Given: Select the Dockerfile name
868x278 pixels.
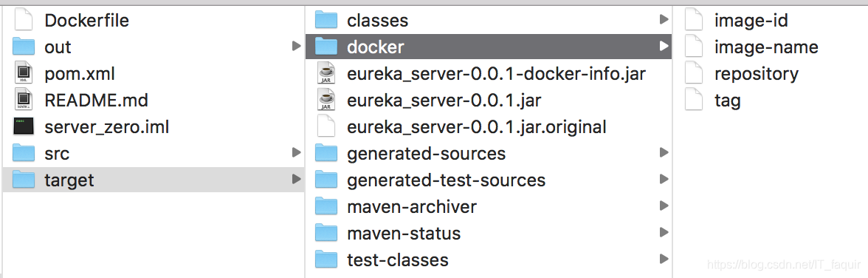Looking at the screenshot, I should point(87,21).
